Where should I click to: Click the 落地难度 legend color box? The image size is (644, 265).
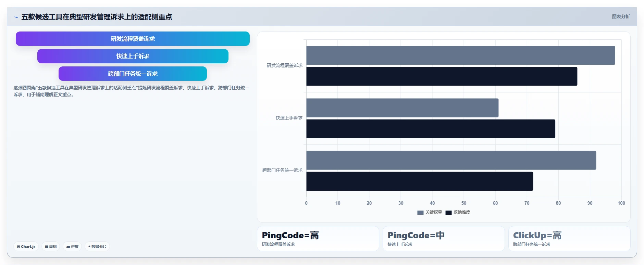(448, 213)
